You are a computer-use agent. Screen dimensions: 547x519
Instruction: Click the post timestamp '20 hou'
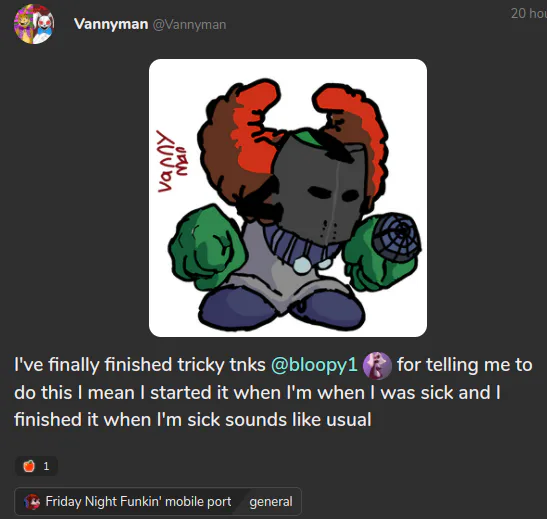tap(529, 13)
